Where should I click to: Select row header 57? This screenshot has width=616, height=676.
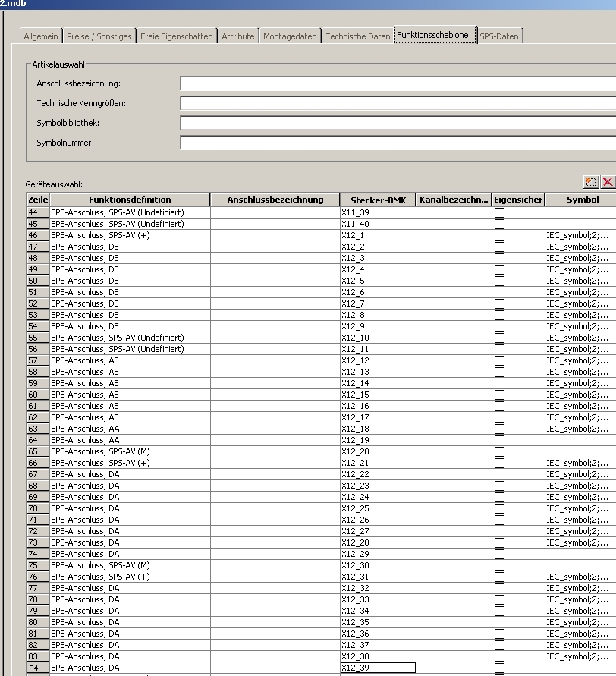coord(38,360)
